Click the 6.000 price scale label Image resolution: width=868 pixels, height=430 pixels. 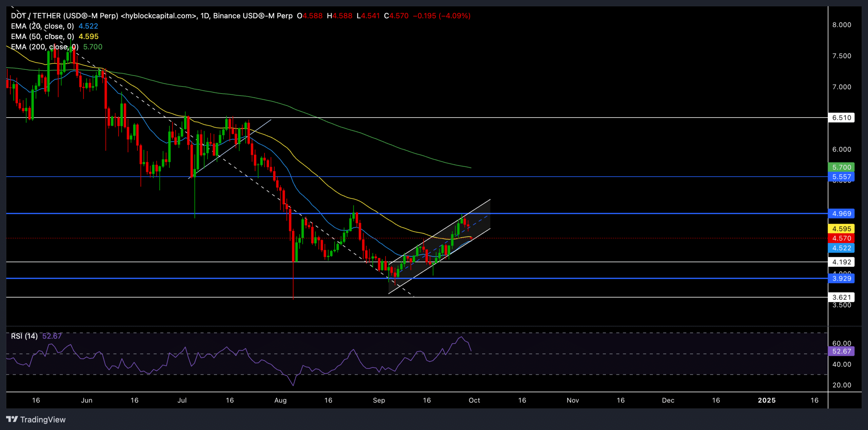pyautogui.click(x=842, y=149)
